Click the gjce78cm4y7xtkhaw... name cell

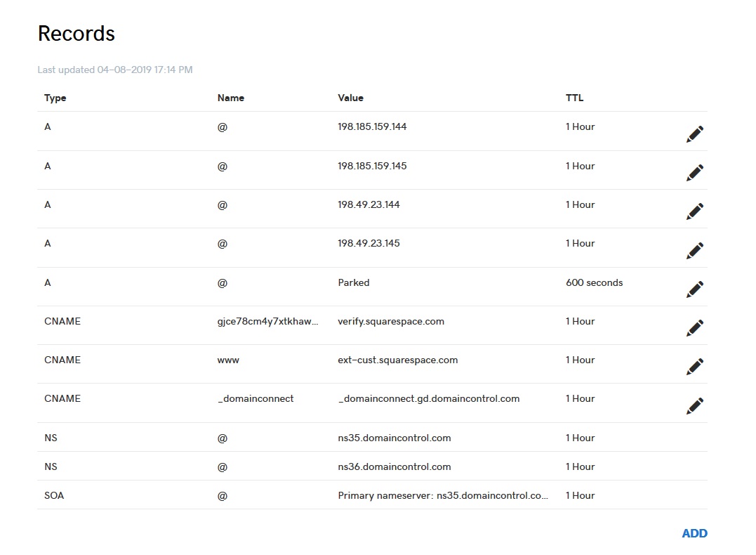pyautogui.click(x=267, y=322)
